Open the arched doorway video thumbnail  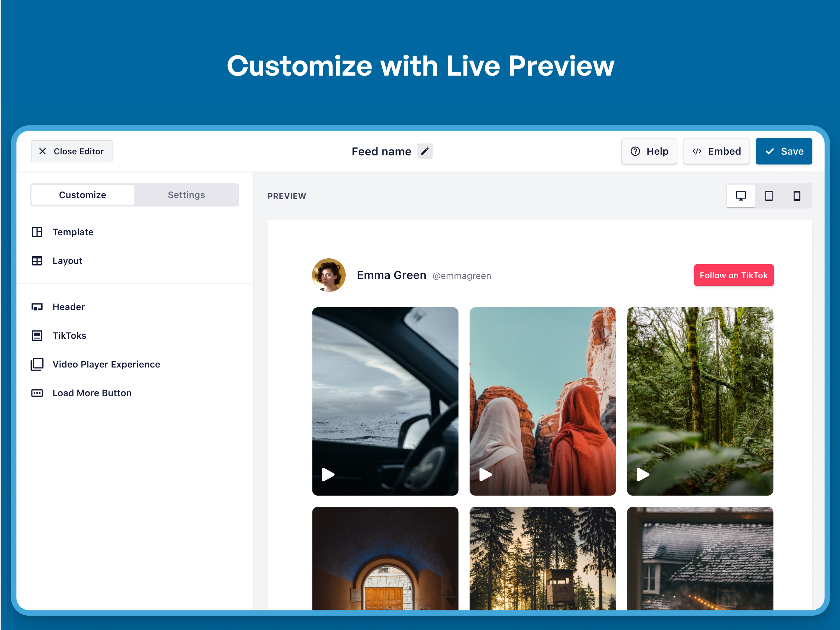click(385, 559)
